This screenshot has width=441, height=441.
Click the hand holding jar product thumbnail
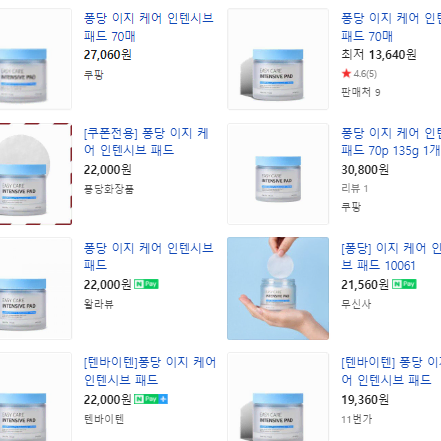pos(278,288)
